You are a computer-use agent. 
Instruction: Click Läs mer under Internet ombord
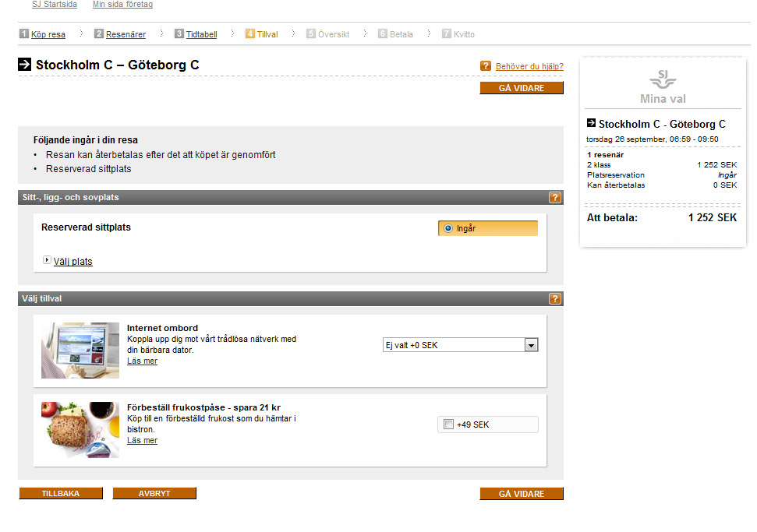[x=143, y=361]
